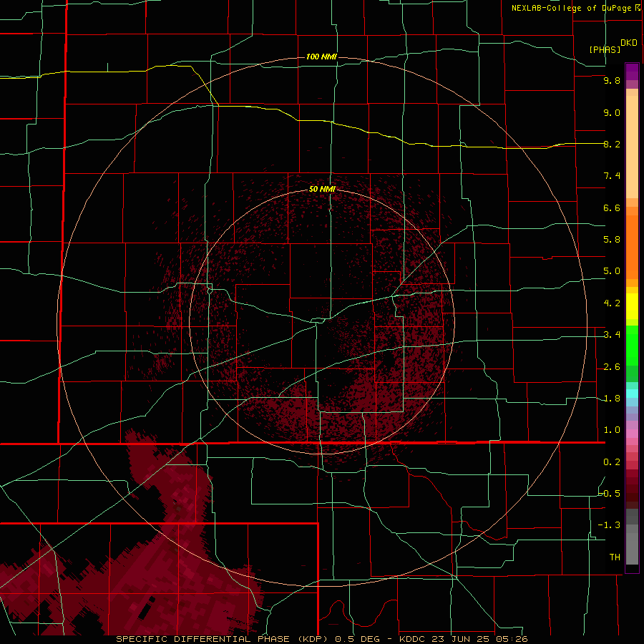This screenshot has width=644, height=644.
Task: Click the 2.6 value on color scale
Action: [x=612, y=367]
